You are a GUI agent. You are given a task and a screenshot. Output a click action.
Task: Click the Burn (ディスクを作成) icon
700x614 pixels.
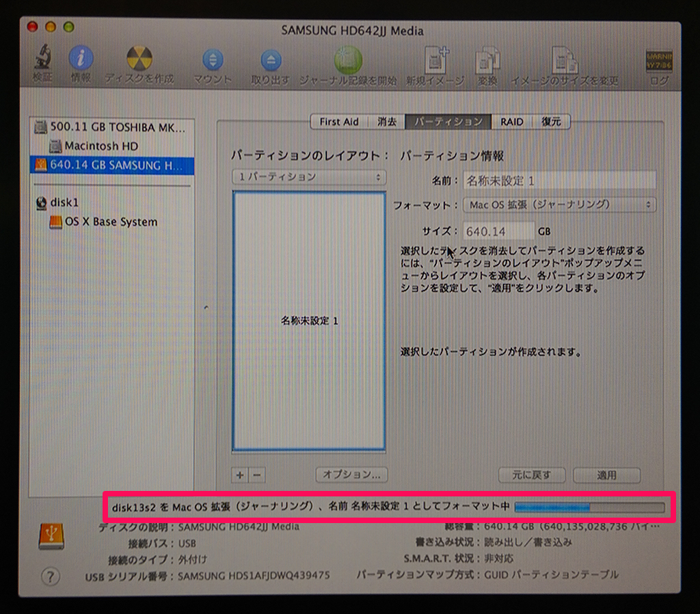tap(139, 62)
